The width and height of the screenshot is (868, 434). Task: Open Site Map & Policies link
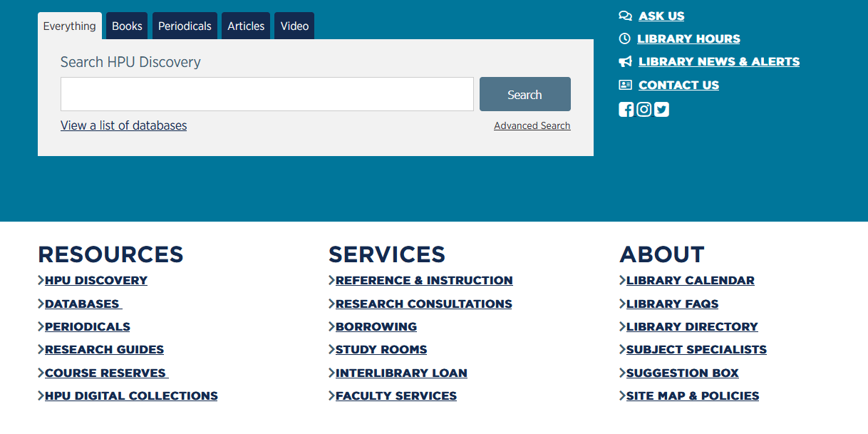pos(693,396)
